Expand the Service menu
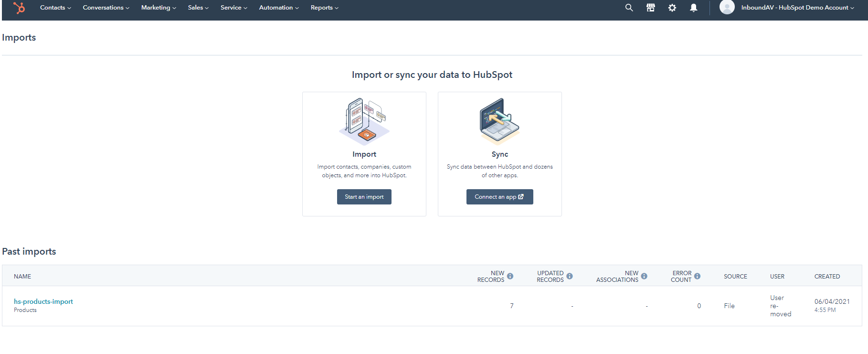 [x=234, y=8]
